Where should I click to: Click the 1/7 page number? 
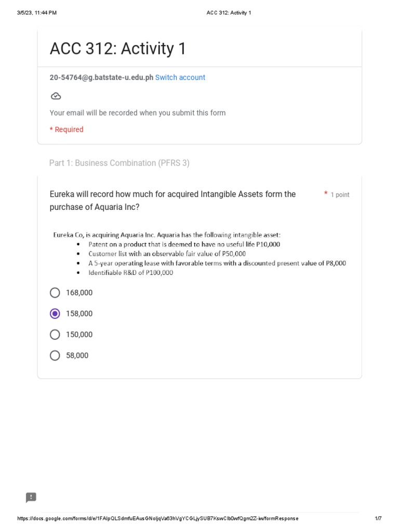(378, 518)
